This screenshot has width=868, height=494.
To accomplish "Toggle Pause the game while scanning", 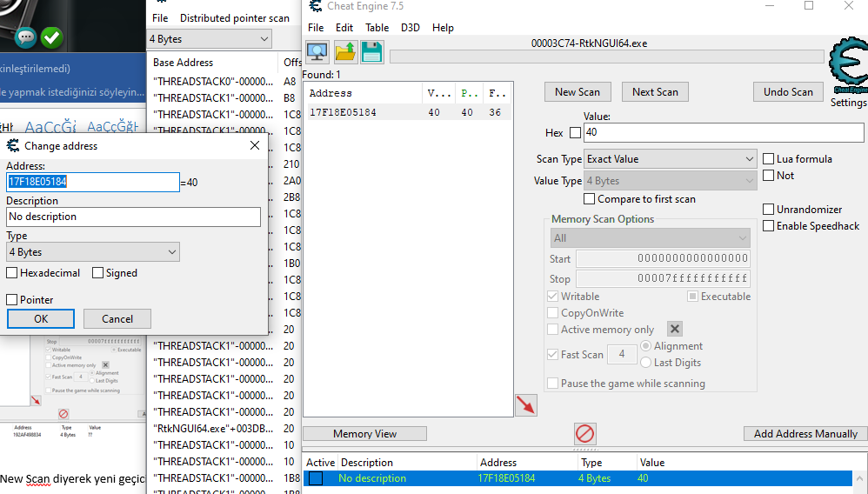I will [552, 384].
